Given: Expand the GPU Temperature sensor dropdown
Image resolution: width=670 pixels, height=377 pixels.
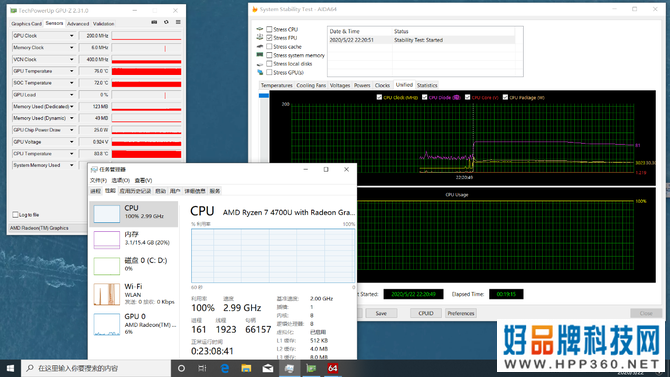Looking at the screenshot, I should point(71,71).
